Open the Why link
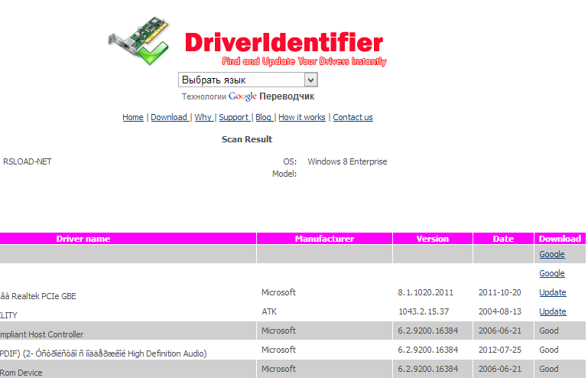Viewport: 588px width, 378px height. [203, 117]
